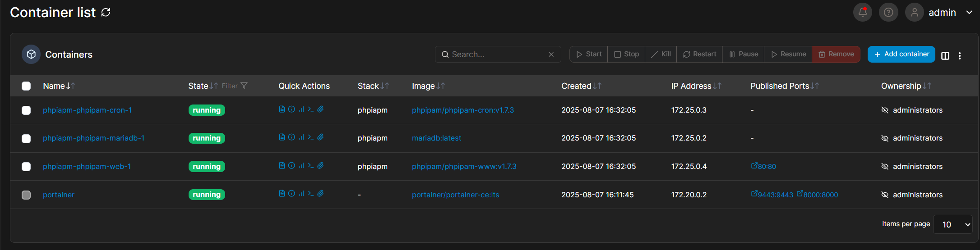
Task: Sort containers by Ownership column
Action: click(906, 86)
